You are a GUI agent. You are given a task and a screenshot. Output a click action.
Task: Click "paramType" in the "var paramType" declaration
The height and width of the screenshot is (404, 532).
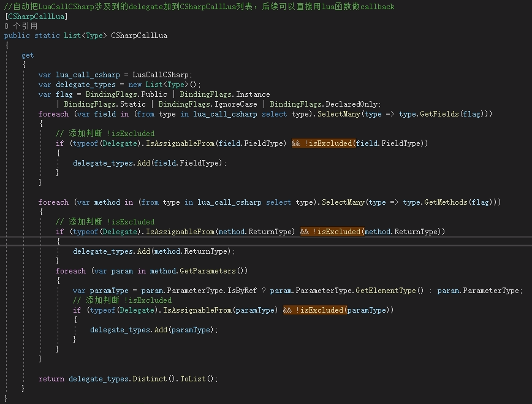point(109,291)
